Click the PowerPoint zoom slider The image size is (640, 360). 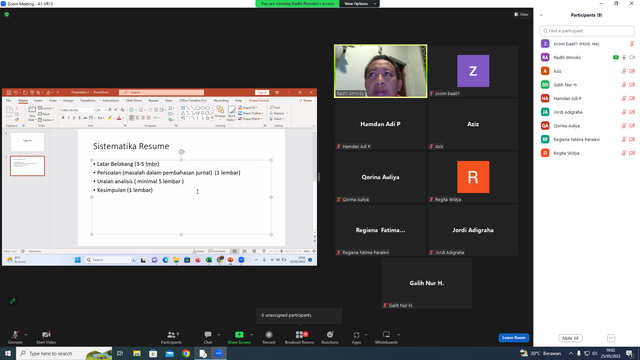(x=282, y=251)
